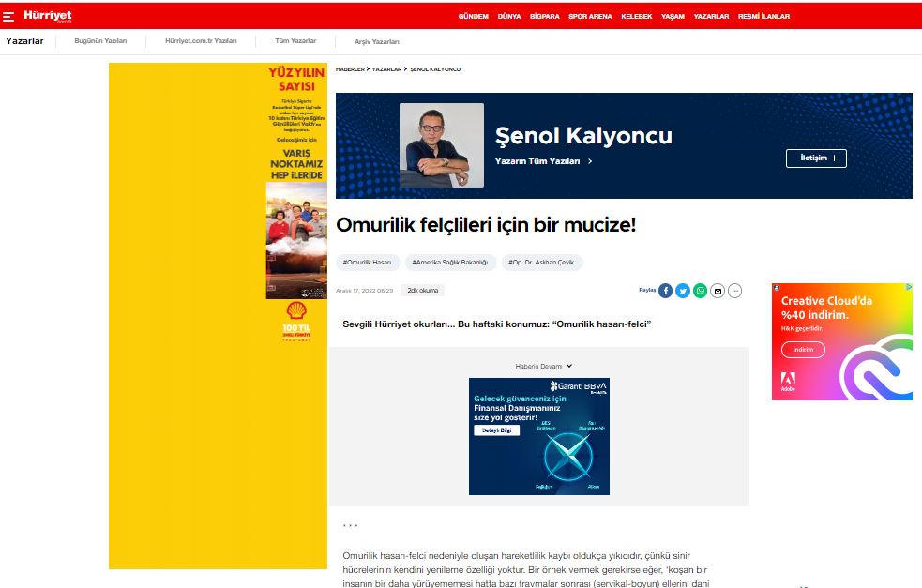Go to SPOR ARENA section
The width and height of the screenshot is (922, 588).
[590, 16]
